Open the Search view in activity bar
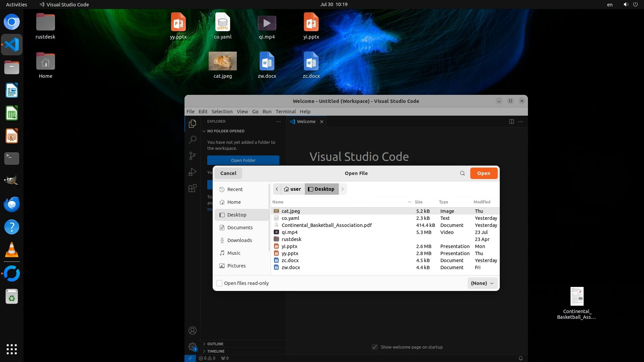The image size is (644, 362). pos(192,139)
